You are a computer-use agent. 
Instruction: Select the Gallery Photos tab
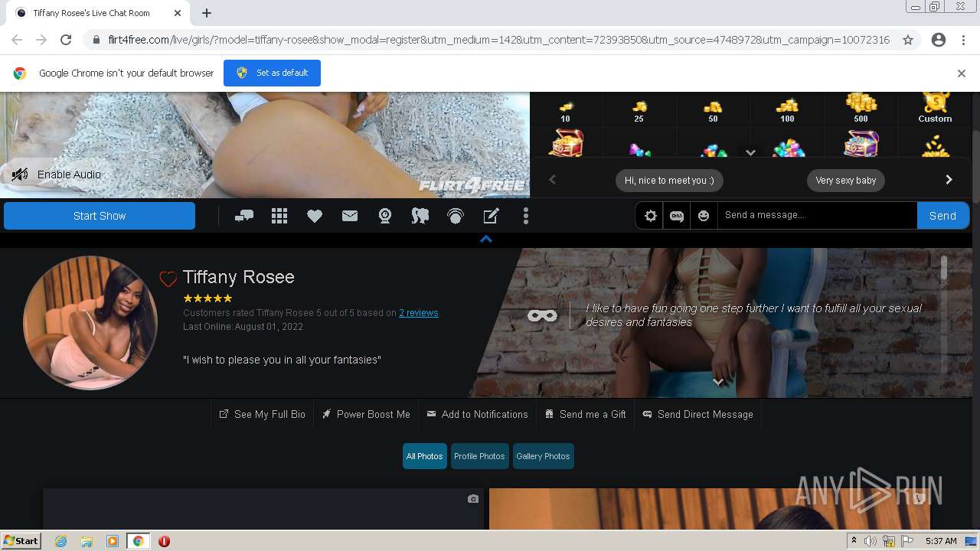pyautogui.click(x=543, y=456)
